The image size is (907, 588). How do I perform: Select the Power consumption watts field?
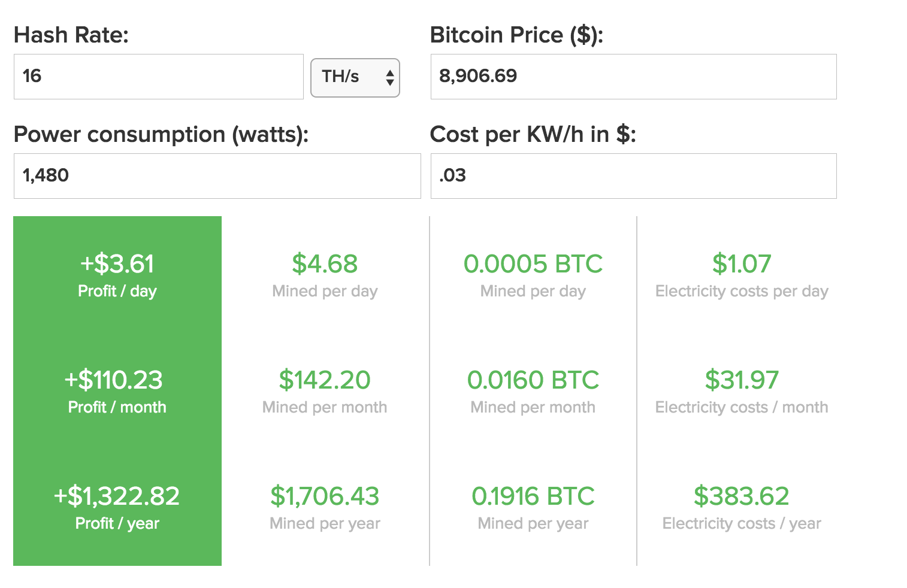[x=217, y=176]
